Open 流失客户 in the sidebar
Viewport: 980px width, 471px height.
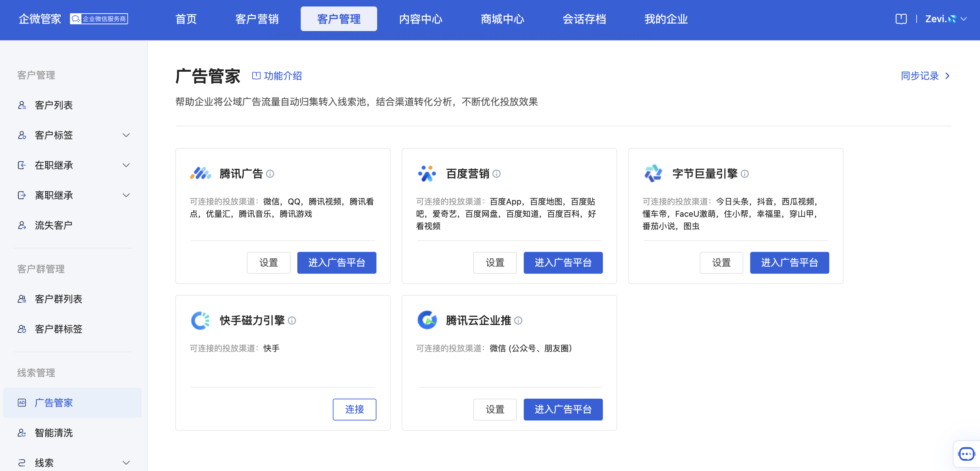(73, 225)
